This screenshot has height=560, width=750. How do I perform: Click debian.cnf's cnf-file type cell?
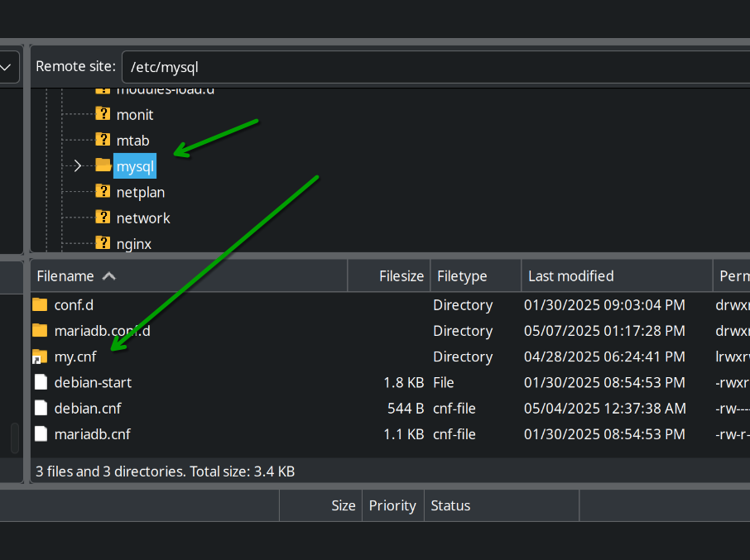tap(454, 408)
